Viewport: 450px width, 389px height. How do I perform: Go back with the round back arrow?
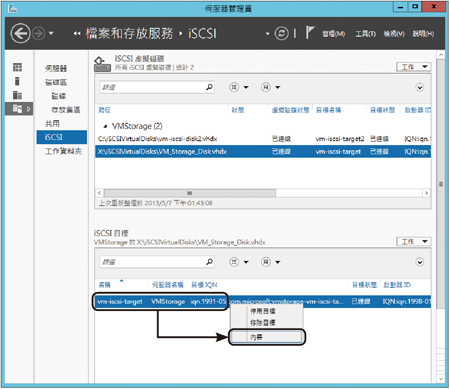tap(20, 33)
